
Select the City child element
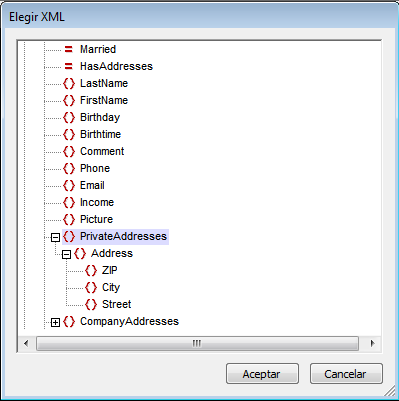tap(111, 287)
